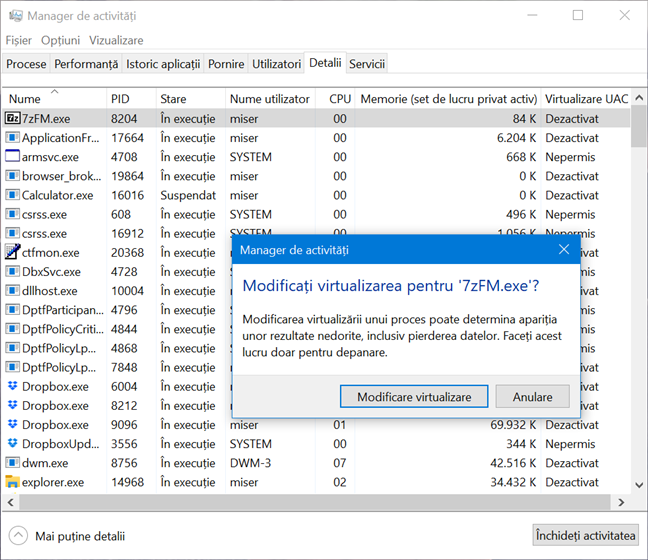
Task: Open the Fișier menu
Action: tap(19, 41)
